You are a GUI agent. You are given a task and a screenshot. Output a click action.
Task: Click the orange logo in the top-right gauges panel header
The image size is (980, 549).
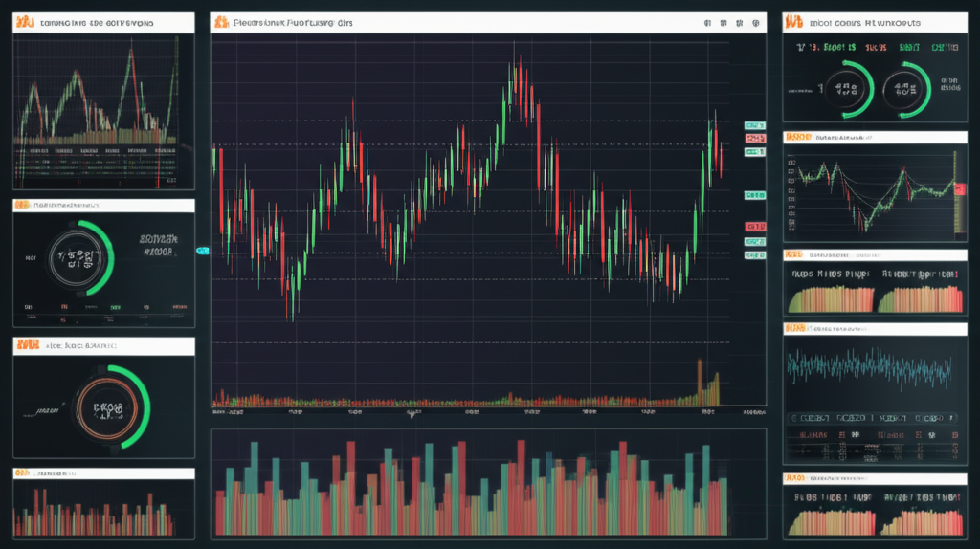(793, 20)
